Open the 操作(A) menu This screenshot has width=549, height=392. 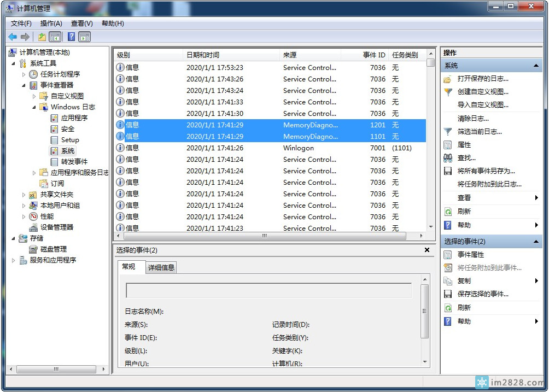(x=51, y=24)
